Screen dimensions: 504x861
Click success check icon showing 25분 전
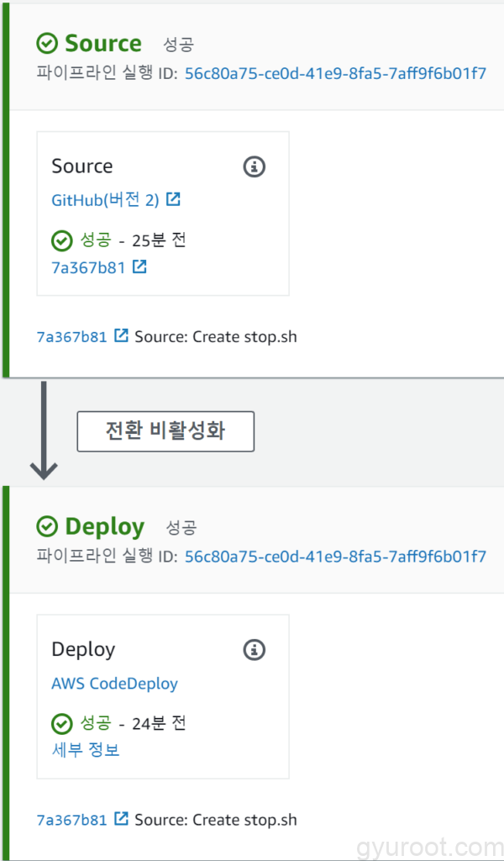click(62, 240)
